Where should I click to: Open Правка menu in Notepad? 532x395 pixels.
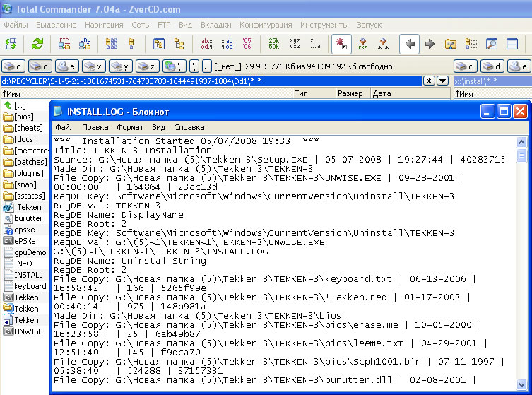coord(95,127)
